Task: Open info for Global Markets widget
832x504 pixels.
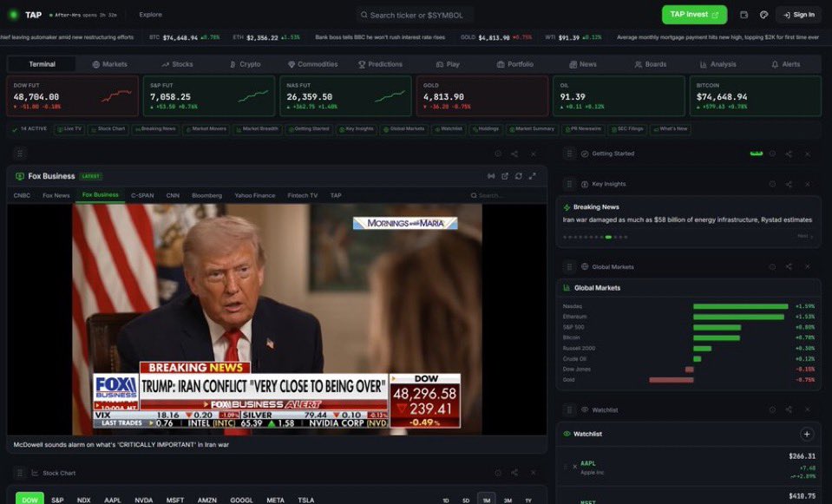Action: point(772,267)
